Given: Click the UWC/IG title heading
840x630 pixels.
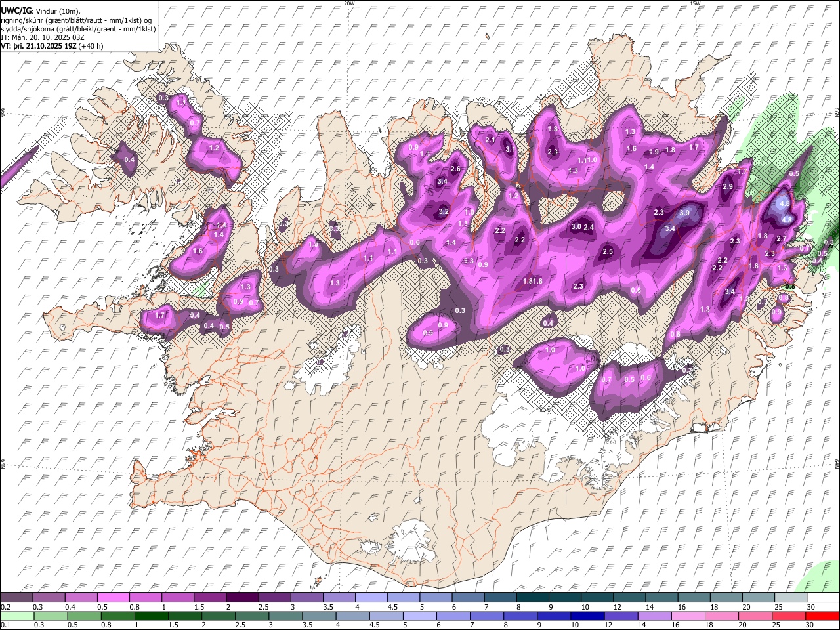Looking at the screenshot, I should tap(16, 11).
